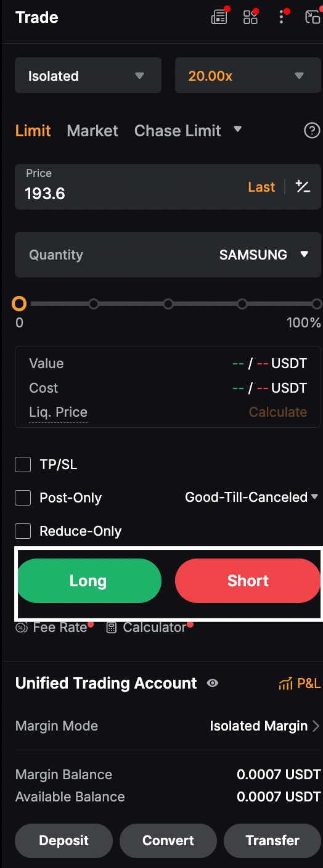Open the grid layout settings icon
This screenshot has height=868, width=323.
tap(250, 17)
